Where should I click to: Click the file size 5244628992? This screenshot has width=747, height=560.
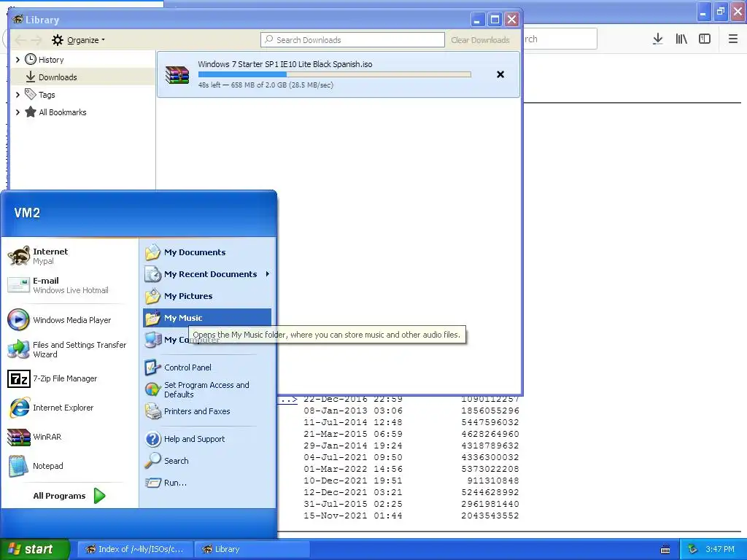click(489, 492)
